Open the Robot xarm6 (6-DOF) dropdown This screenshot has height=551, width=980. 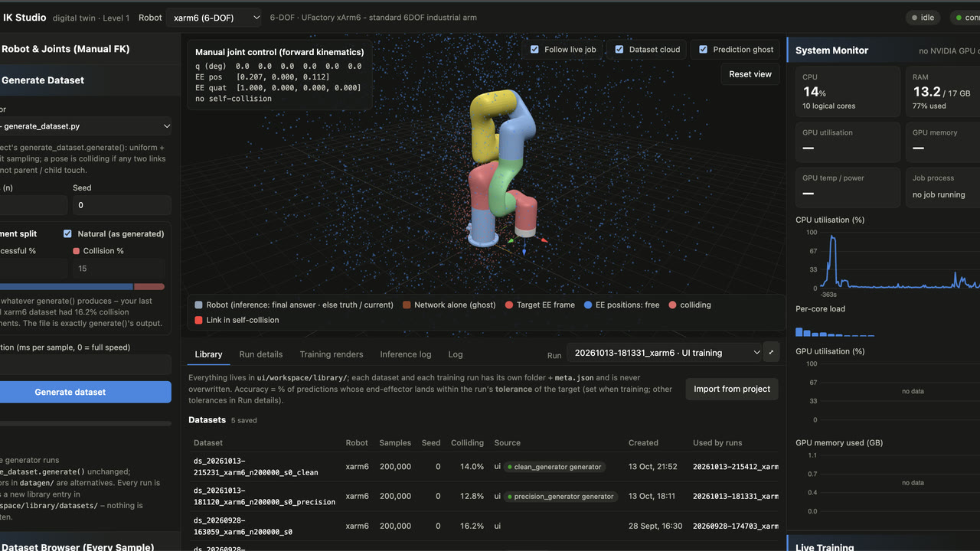[x=214, y=17]
